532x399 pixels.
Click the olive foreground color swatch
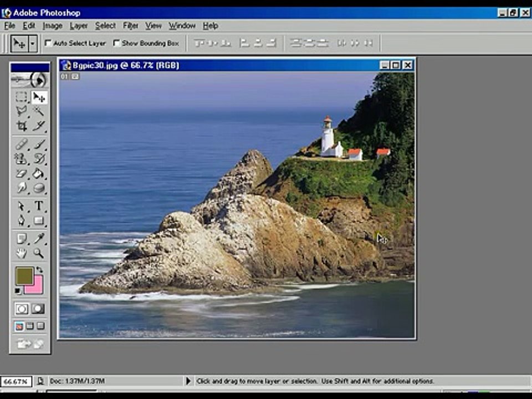[x=24, y=275]
